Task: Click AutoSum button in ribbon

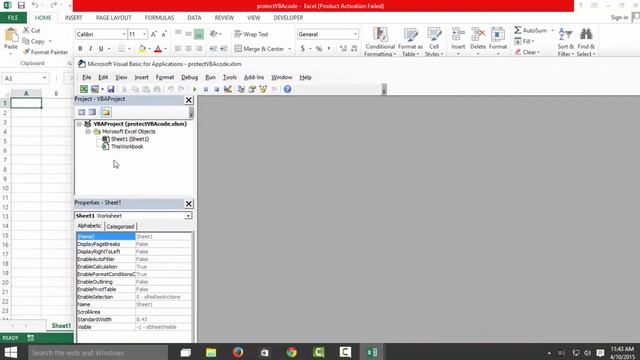Action: click(x=531, y=30)
